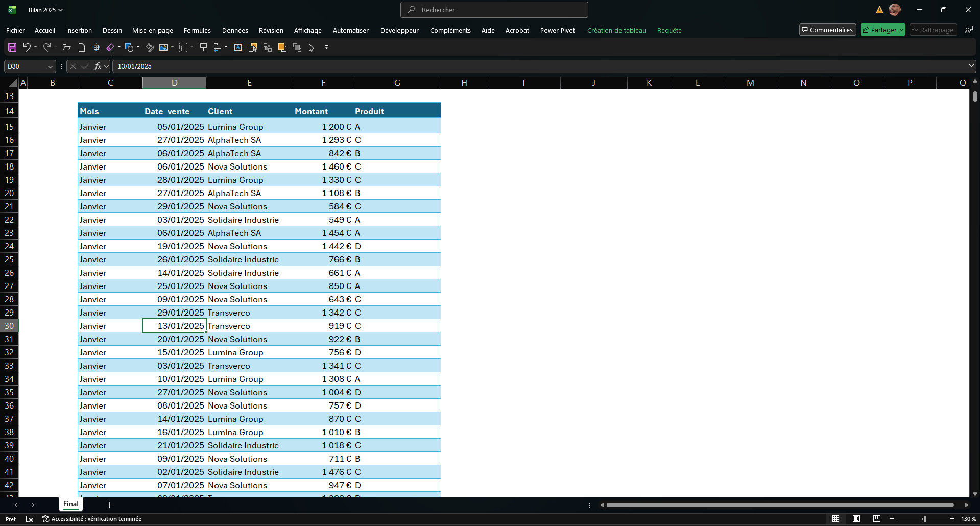Switch to Page Break Preview view

coord(877,519)
